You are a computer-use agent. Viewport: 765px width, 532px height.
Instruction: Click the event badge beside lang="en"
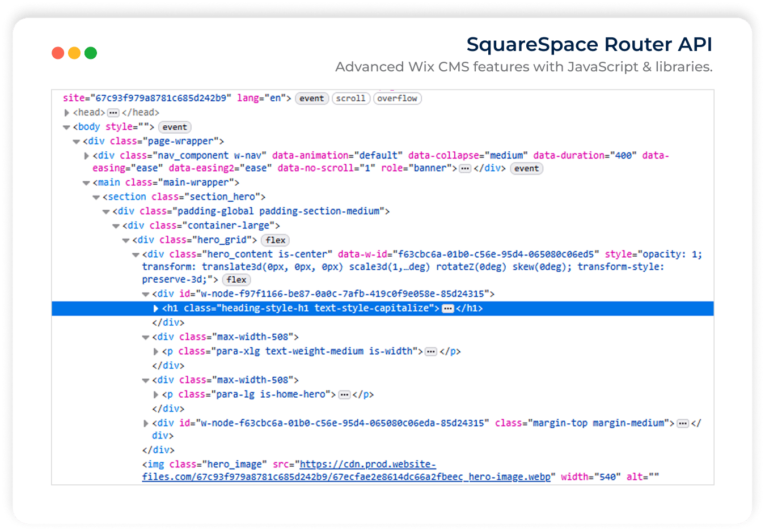(312, 99)
